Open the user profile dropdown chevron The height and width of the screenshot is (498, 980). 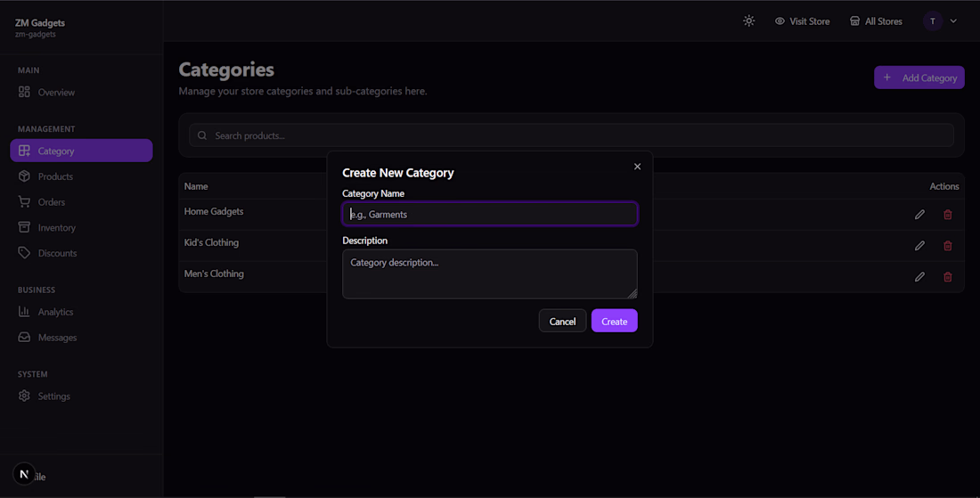953,21
